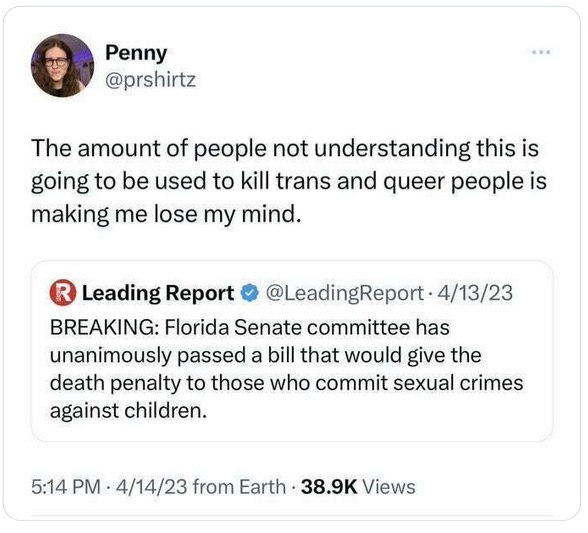This screenshot has width=588, height=533.
Task: Click the 'making me lose my mind.' line
Action: [166, 215]
